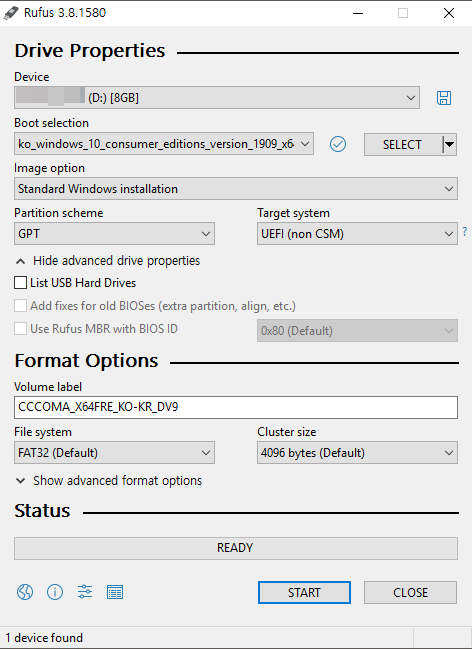Open application settings sliders icon
The height and width of the screenshot is (649, 472).
(x=85, y=592)
